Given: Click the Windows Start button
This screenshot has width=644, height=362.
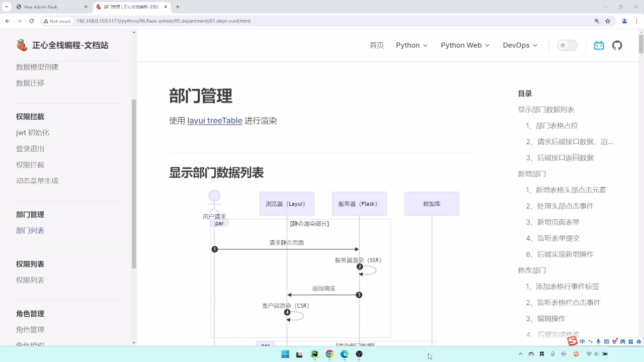Looking at the screenshot, I should point(285,354).
